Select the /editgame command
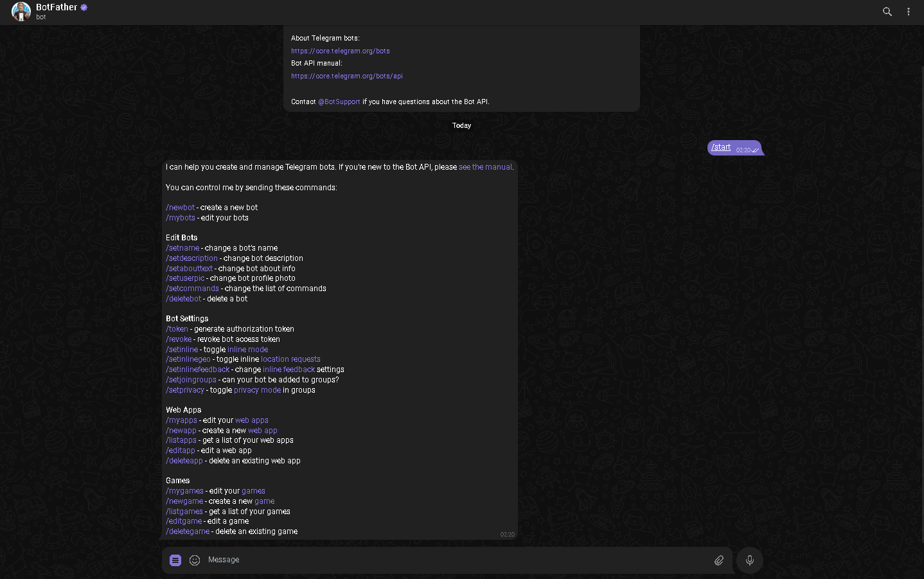This screenshot has width=924, height=579. [184, 521]
